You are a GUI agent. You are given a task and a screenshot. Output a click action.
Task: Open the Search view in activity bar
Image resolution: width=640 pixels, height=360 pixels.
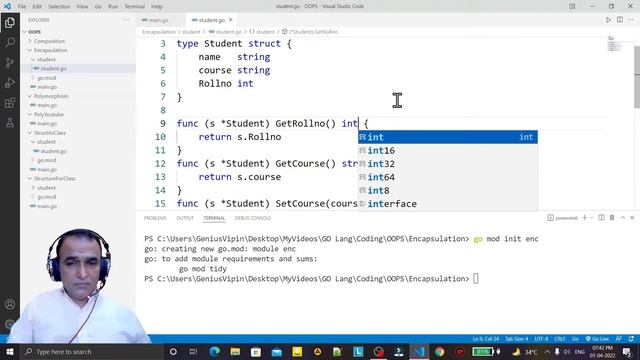[x=10, y=42]
